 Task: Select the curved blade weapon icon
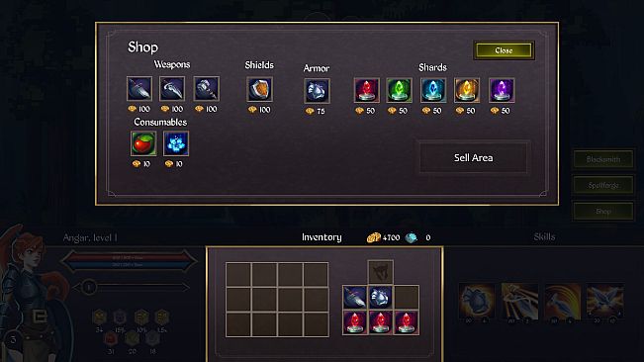coord(172,88)
